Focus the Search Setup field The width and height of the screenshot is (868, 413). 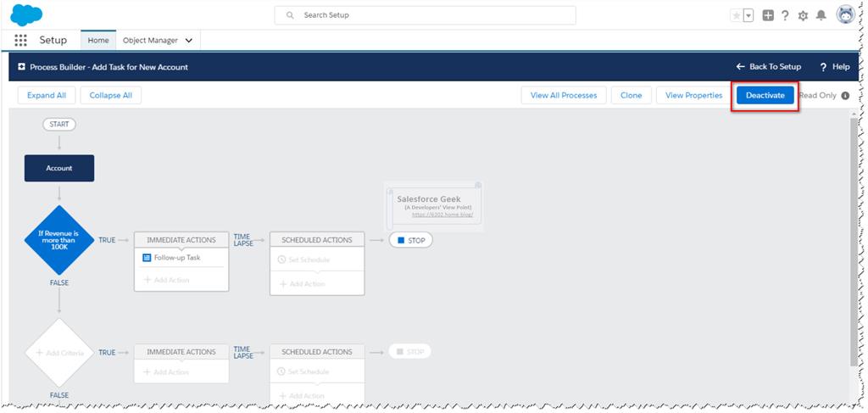coord(425,15)
